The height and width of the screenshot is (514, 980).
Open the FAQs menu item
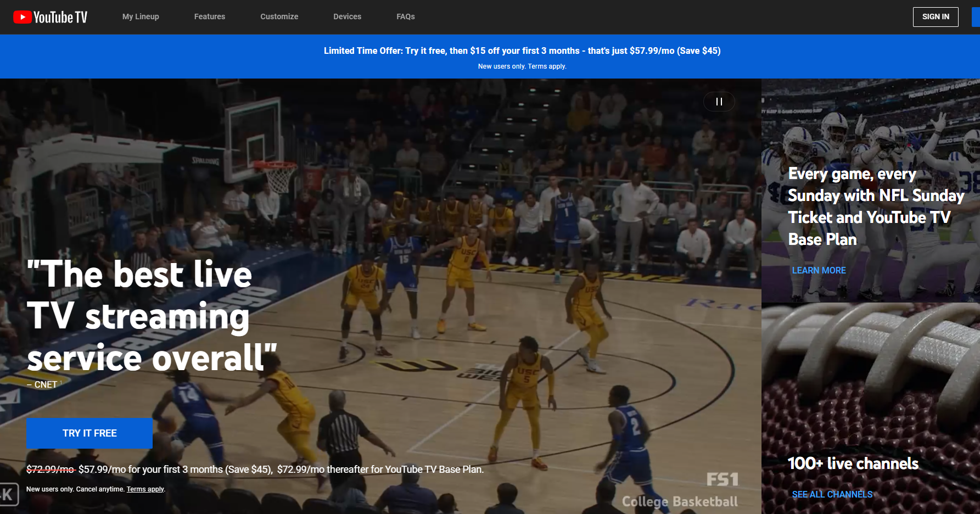click(406, 16)
